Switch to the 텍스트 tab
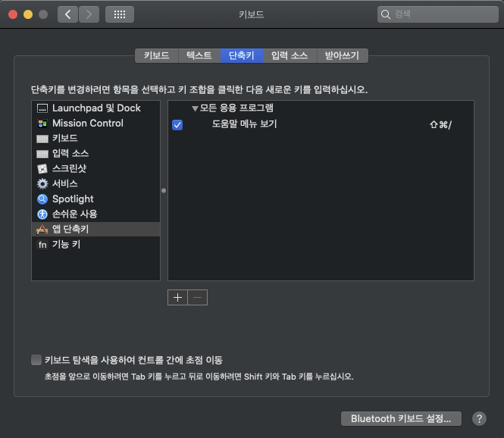504x438 pixels. [x=199, y=55]
